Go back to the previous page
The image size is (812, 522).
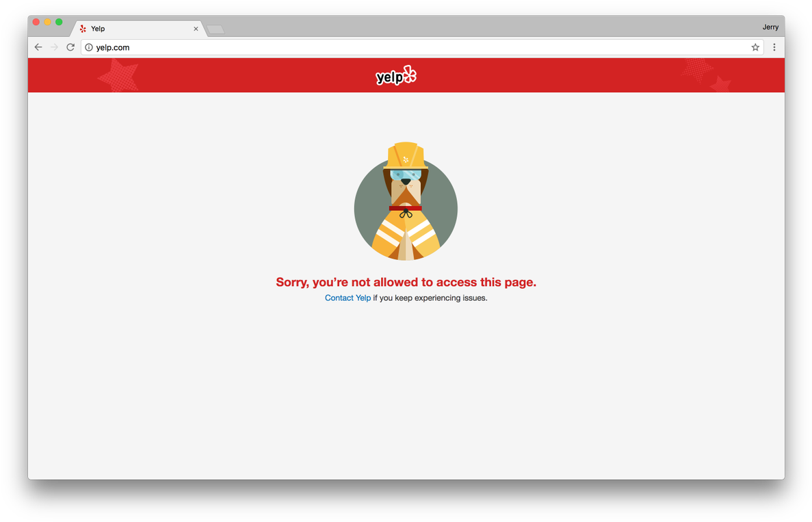pos(38,47)
